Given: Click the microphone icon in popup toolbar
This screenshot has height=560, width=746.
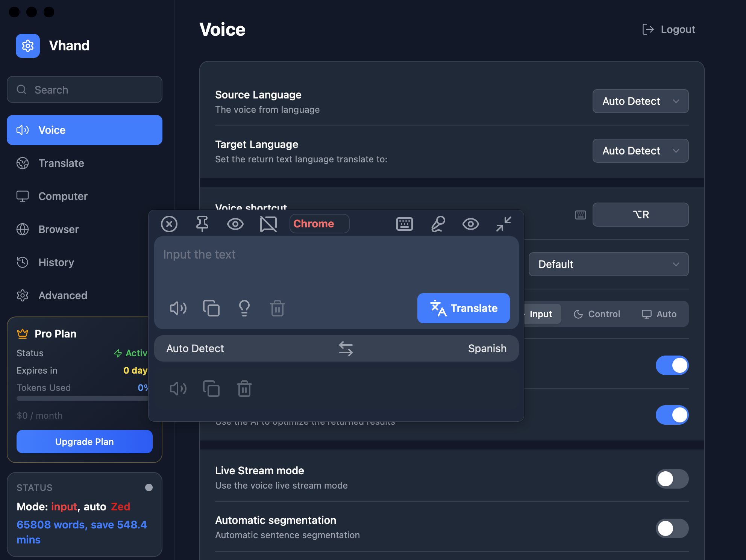Looking at the screenshot, I should pos(438,224).
